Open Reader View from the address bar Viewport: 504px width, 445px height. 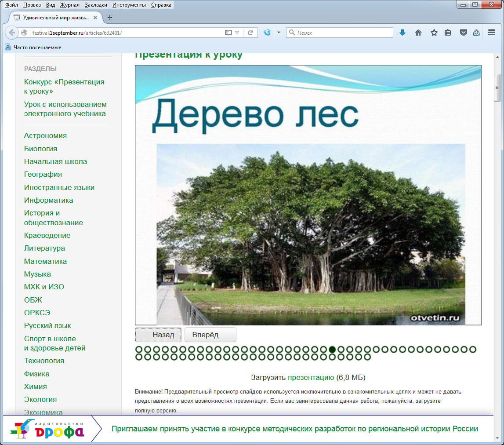[x=228, y=33]
